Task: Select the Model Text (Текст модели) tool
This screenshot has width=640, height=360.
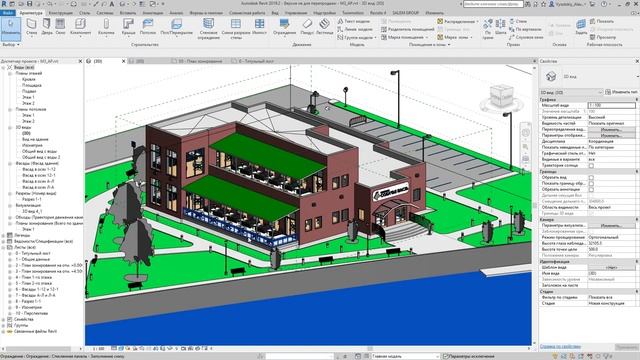Action: coord(353,21)
